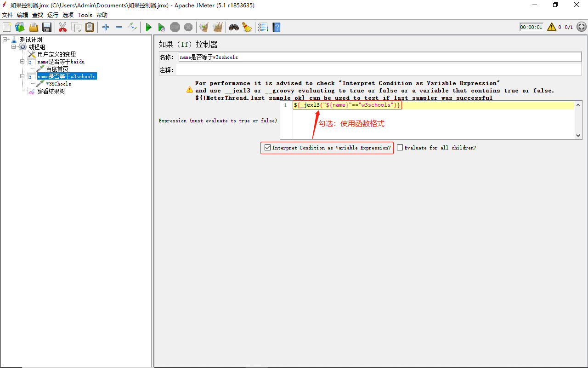Screen dimensions: 588x368
Task: Reset search with the yellow broom icon
Action: tap(247, 27)
